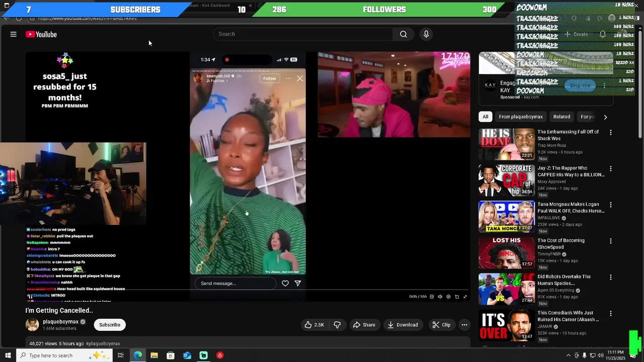Open the plaqueboymax channel name link

[60, 322]
